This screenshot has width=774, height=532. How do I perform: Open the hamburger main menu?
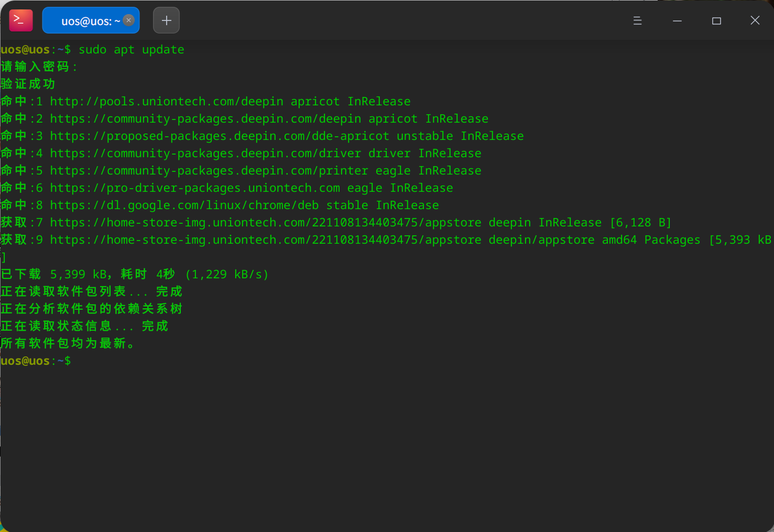(x=637, y=20)
